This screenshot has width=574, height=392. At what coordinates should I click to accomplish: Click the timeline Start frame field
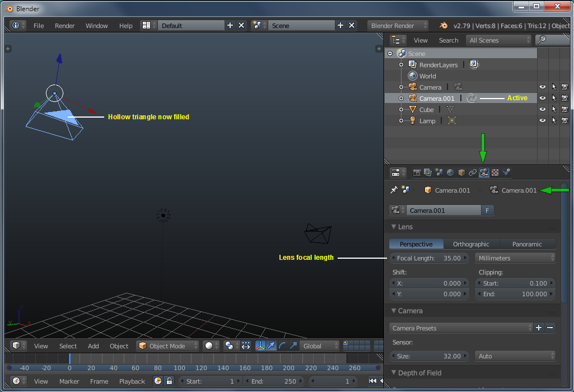tap(210, 381)
